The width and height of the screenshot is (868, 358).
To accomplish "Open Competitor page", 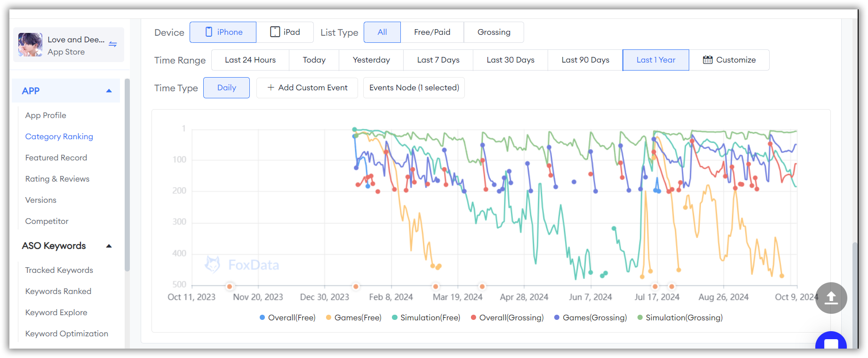I will pyautogui.click(x=47, y=221).
